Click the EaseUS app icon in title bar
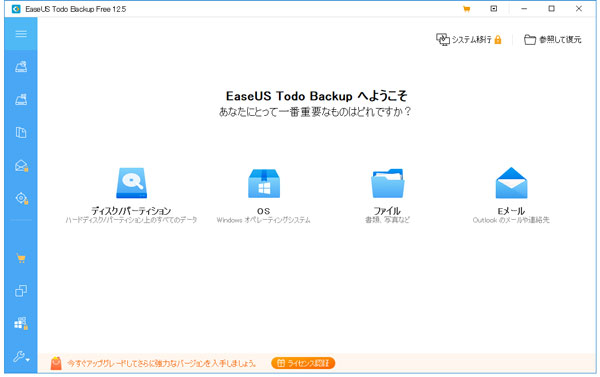Image resolution: width=600 pixels, height=377 pixels. (16, 9)
